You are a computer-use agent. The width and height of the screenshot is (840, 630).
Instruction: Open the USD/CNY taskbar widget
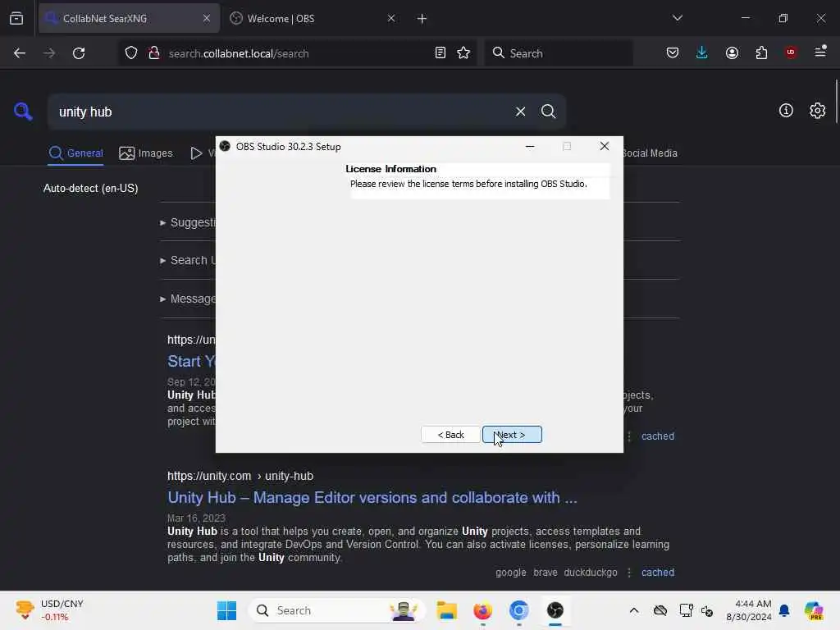click(x=49, y=610)
